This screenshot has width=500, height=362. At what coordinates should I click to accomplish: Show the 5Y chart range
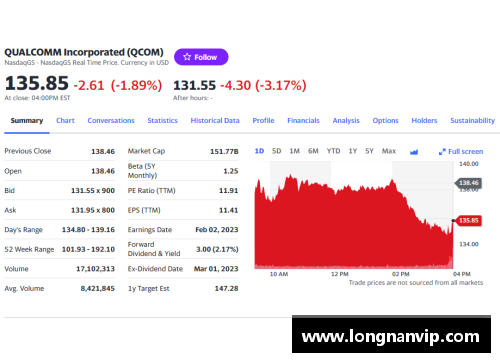pyautogui.click(x=369, y=151)
